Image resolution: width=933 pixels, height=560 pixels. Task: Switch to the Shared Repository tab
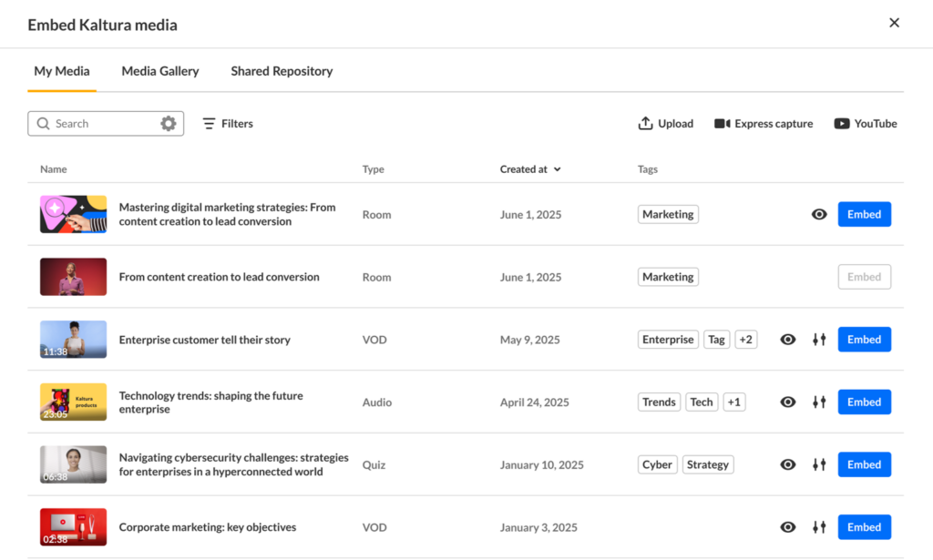282,71
